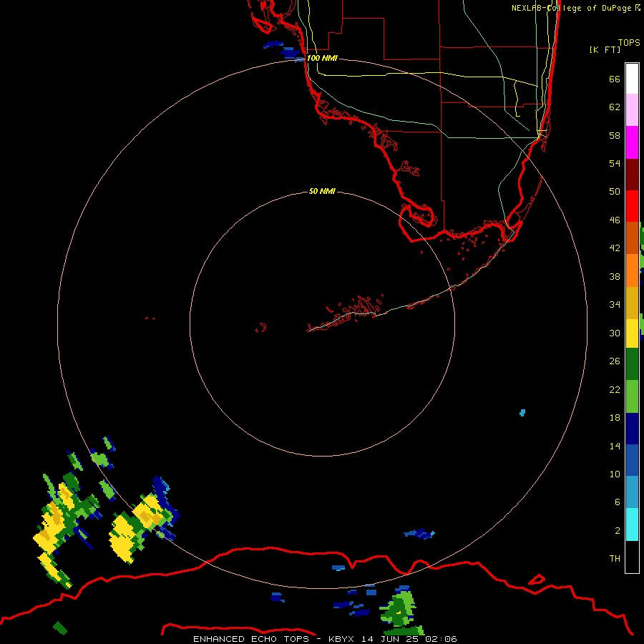Viewport: 644px width, 644px height.
Task: Click the 30 legend value
Action: pyautogui.click(x=615, y=333)
